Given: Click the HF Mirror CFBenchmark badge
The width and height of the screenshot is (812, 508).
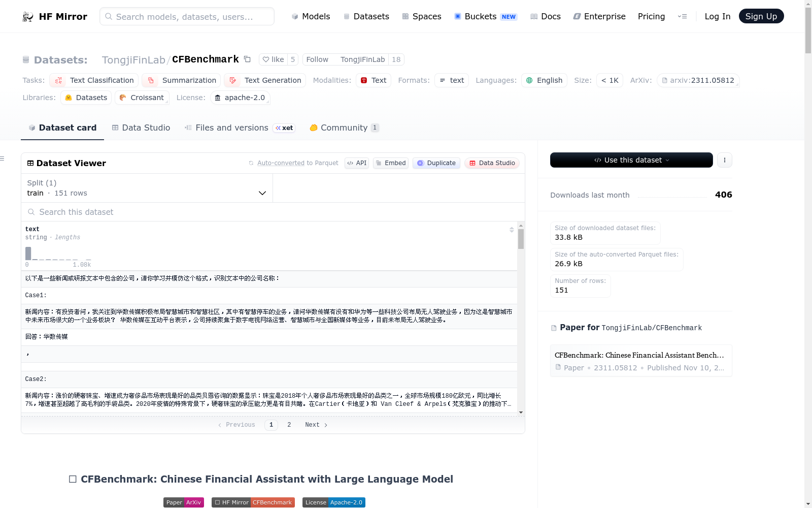Looking at the screenshot, I should pyautogui.click(x=253, y=502).
